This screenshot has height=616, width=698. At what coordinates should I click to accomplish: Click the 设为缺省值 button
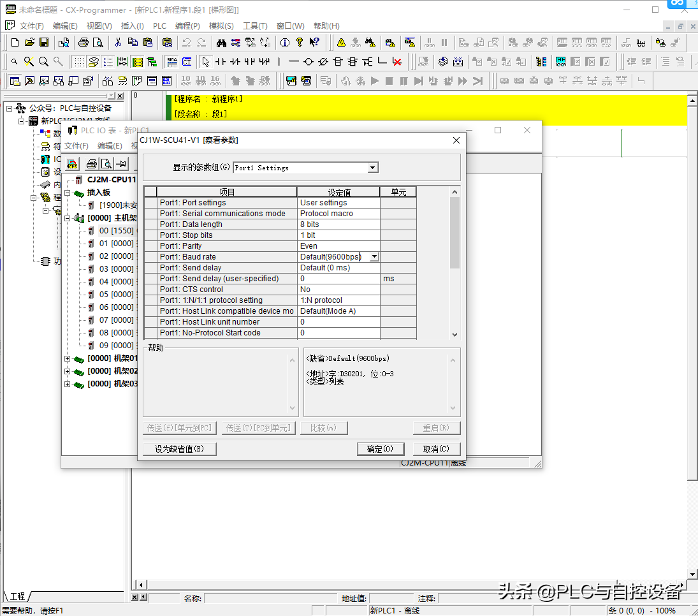(180, 449)
